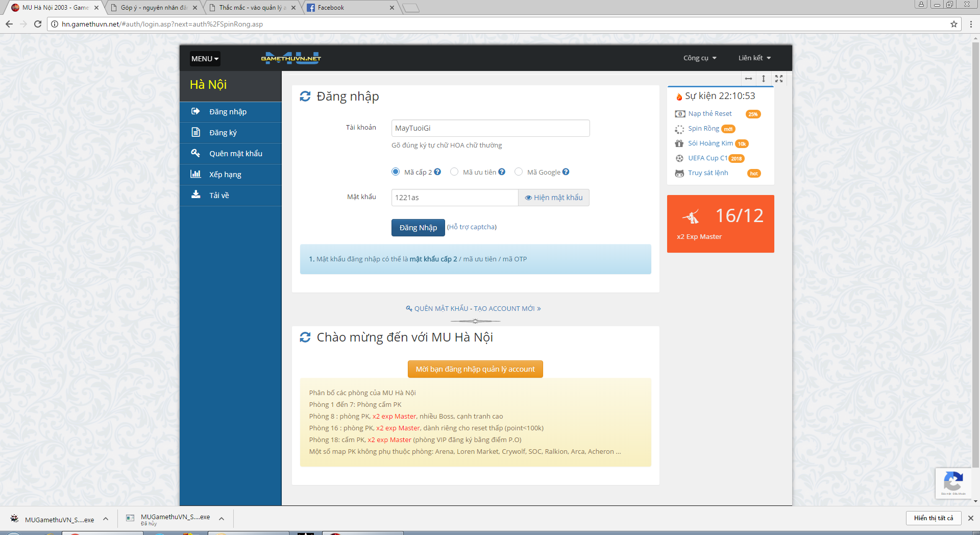The width and height of the screenshot is (980, 535).
Task: Close the downloads bar
Action: [x=970, y=518]
